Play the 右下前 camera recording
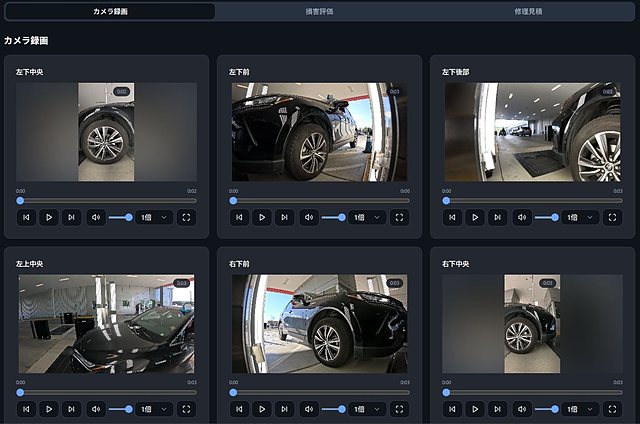The width and height of the screenshot is (640, 424). click(262, 409)
